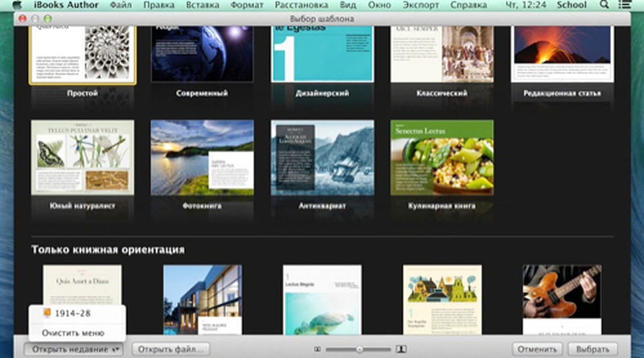The image size is (644, 358).
Task: Select the Редакционная статья volcano template
Action: (x=562, y=54)
